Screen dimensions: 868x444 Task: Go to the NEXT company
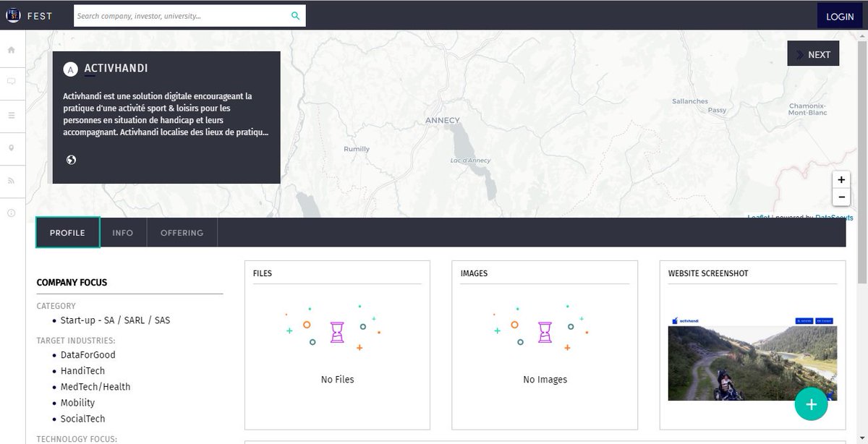[813, 54]
